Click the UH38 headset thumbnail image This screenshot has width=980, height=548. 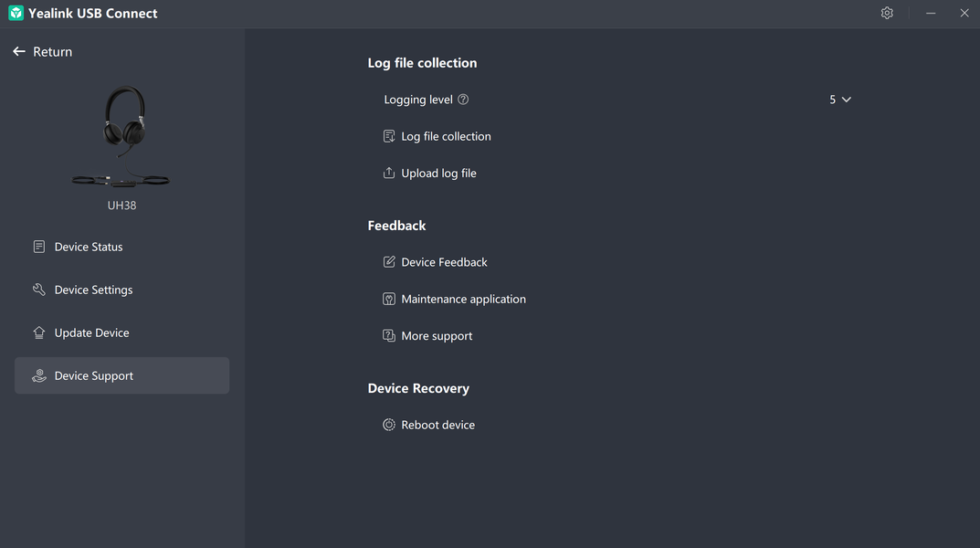click(x=121, y=135)
